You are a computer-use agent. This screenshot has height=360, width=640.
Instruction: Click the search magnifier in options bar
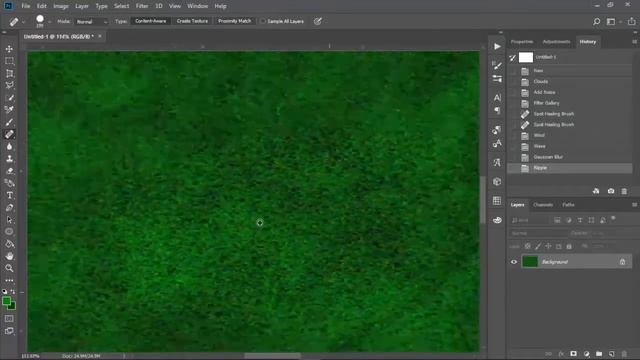[x=596, y=21]
